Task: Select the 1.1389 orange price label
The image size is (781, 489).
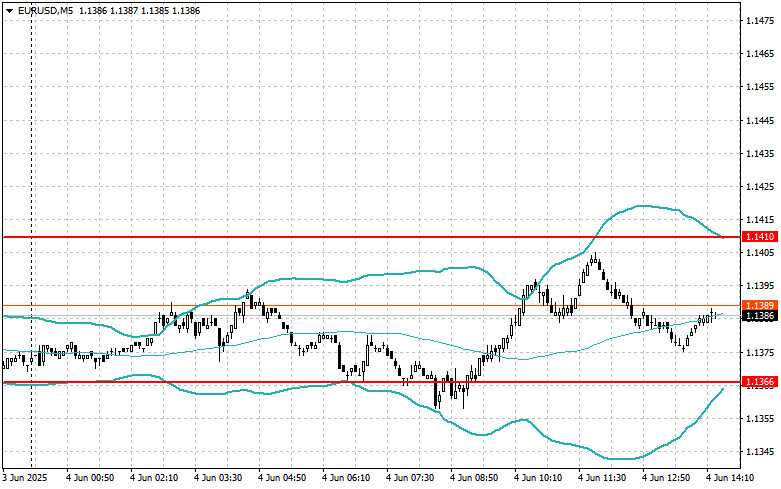Action: point(760,305)
